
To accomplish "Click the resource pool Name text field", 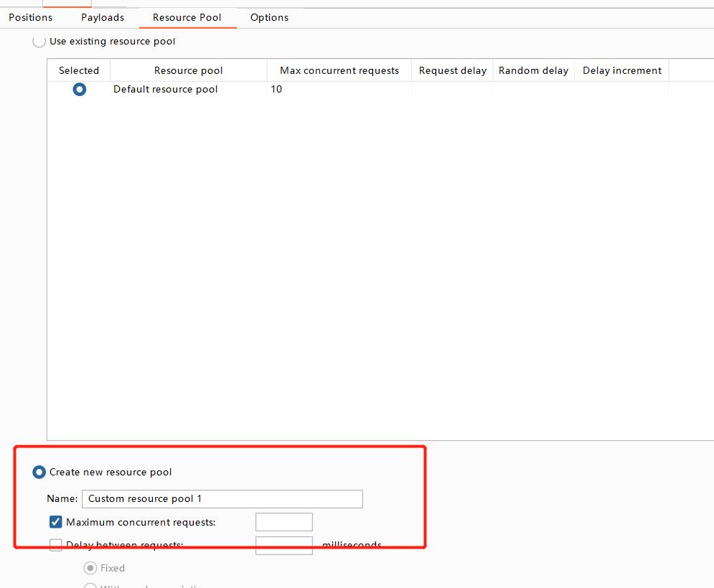I will (x=222, y=498).
